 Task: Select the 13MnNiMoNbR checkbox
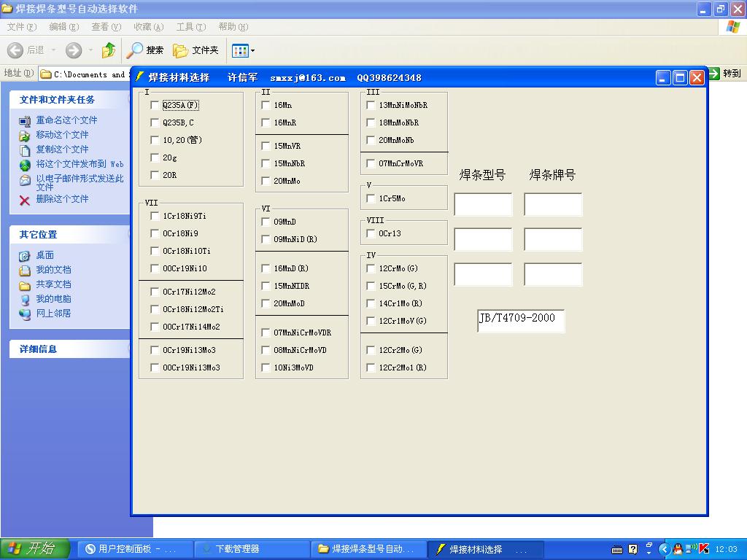coord(371,105)
